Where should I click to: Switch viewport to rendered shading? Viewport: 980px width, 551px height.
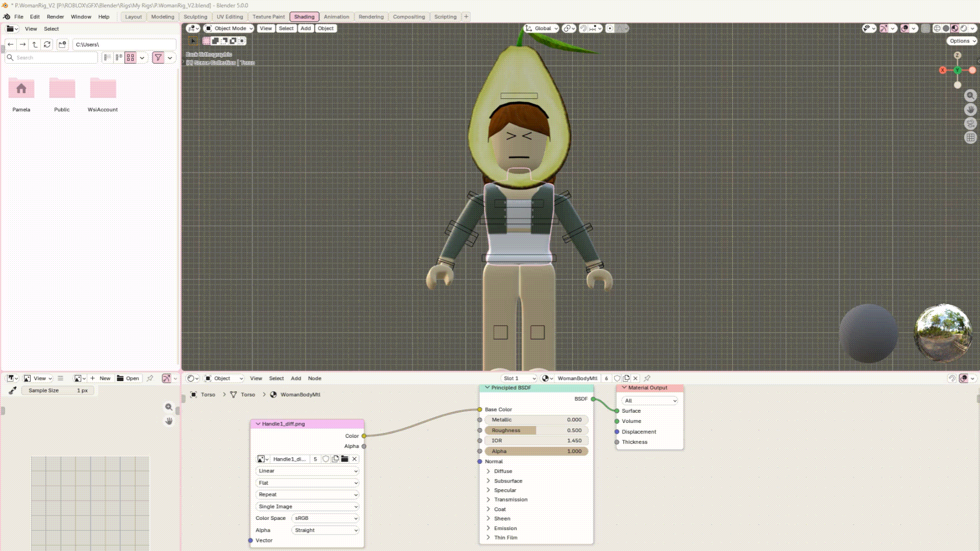pos(964,29)
